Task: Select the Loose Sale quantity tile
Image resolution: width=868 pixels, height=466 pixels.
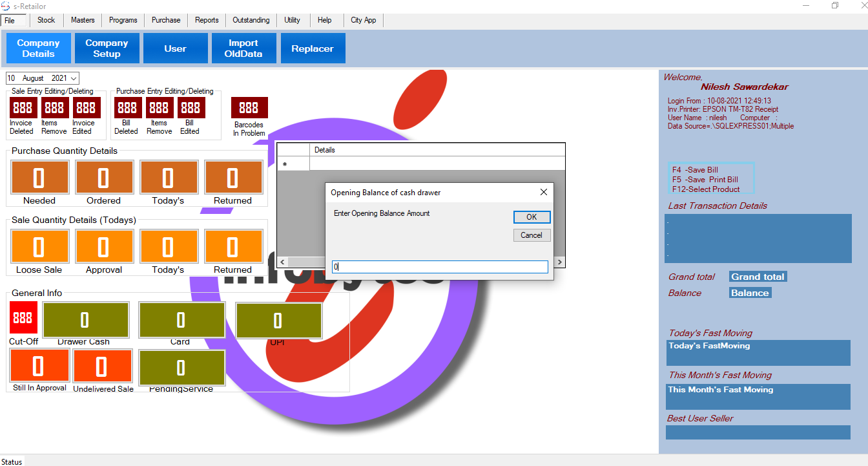Action: coord(39,246)
